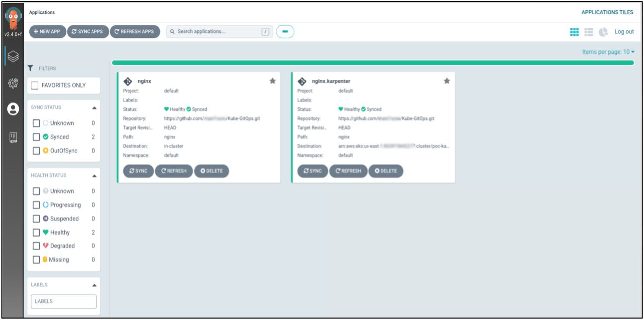Delete the nginx.karpenter application
The width and height of the screenshot is (644, 320).
point(386,171)
